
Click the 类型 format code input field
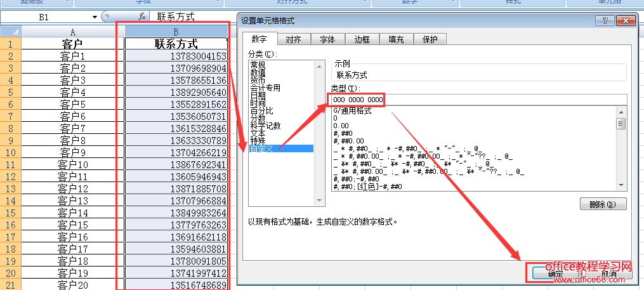pos(479,100)
